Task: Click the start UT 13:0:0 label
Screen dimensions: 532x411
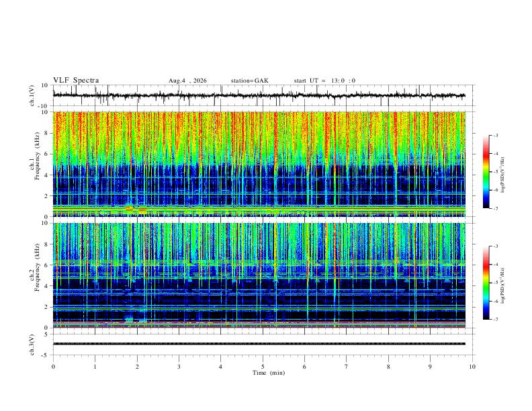Action: [x=324, y=81]
